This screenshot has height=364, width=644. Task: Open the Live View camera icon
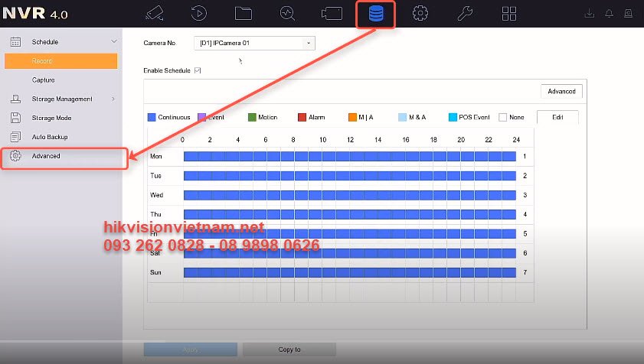click(x=155, y=13)
